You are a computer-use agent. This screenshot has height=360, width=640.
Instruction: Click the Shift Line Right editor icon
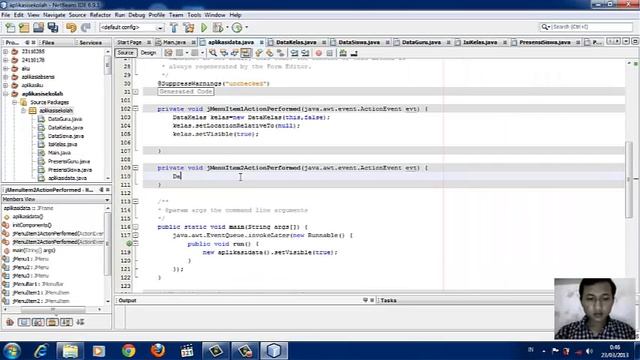pyautogui.click(x=305, y=53)
